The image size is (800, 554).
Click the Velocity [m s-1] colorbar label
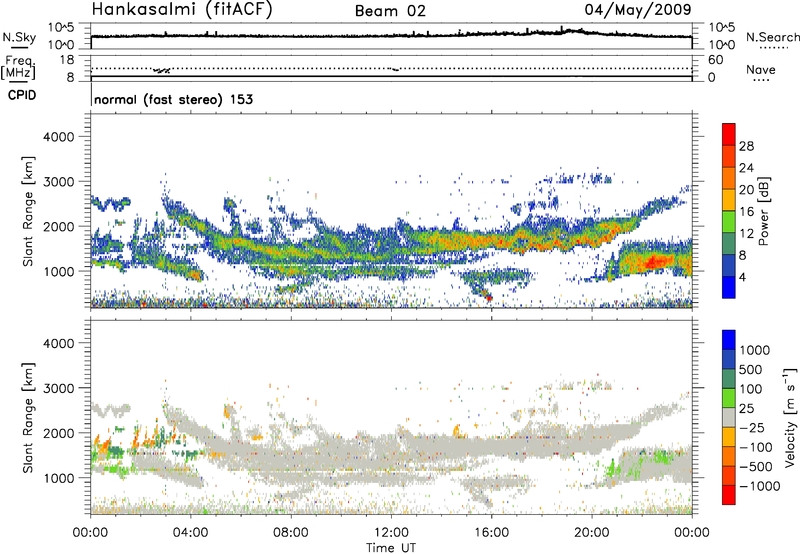(790, 417)
